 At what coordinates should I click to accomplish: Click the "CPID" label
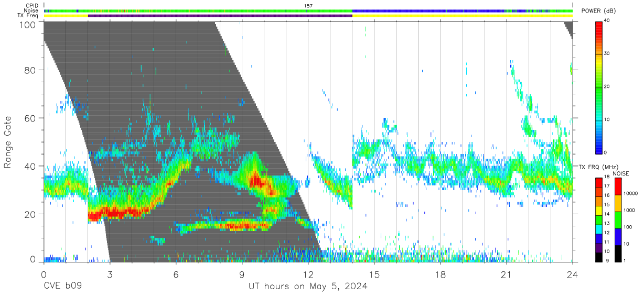pyautogui.click(x=31, y=6)
